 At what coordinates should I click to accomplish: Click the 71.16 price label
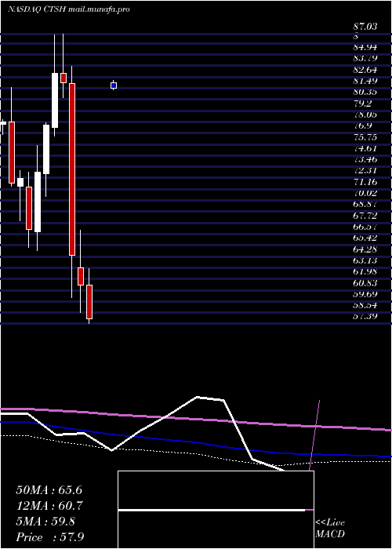click(365, 182)
